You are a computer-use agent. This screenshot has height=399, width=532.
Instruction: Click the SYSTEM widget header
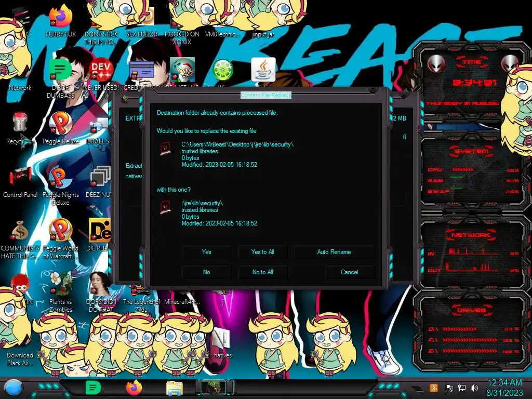472,151
